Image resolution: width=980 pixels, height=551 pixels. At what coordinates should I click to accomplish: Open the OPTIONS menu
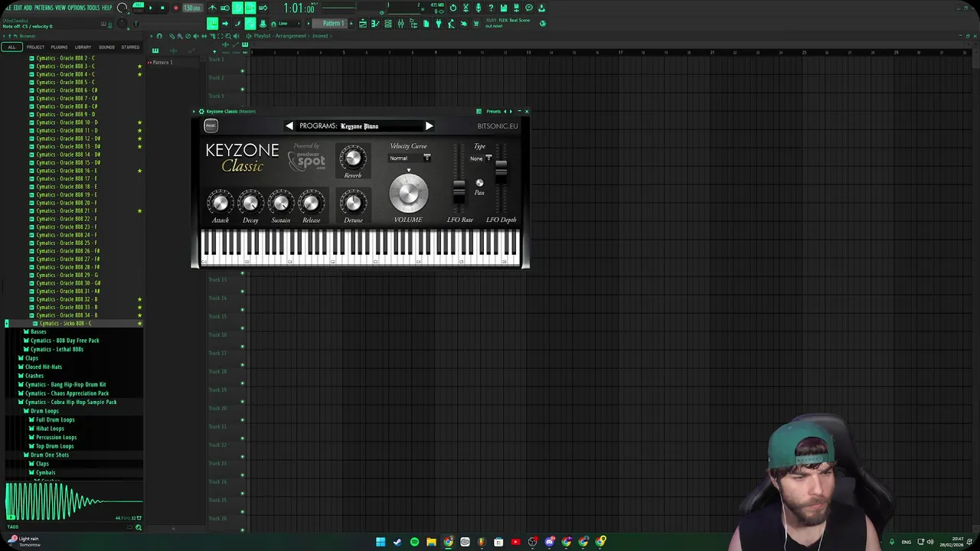coord(77,8)
